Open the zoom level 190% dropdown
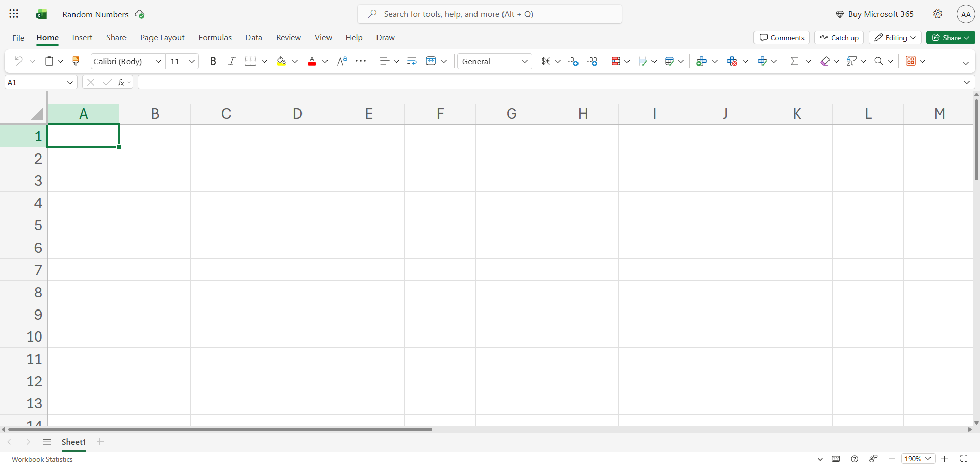The width and height of the screenshot is (980, 465). 918,459
